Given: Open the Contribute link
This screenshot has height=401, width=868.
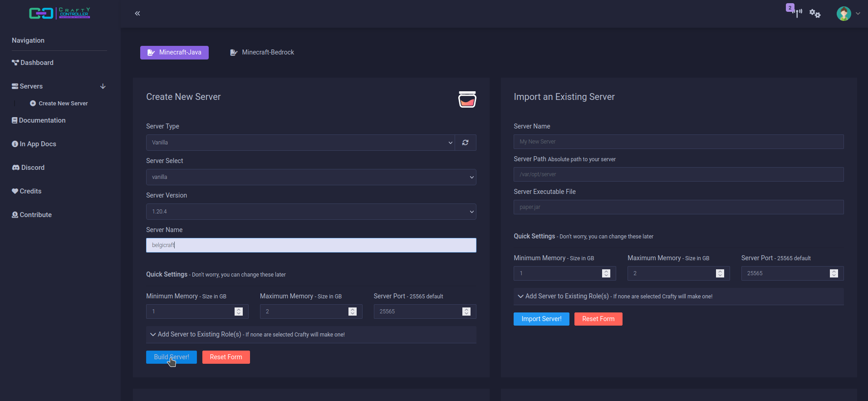Looking at the screenshot, I should pyautogui.click(x=32, y=215).
